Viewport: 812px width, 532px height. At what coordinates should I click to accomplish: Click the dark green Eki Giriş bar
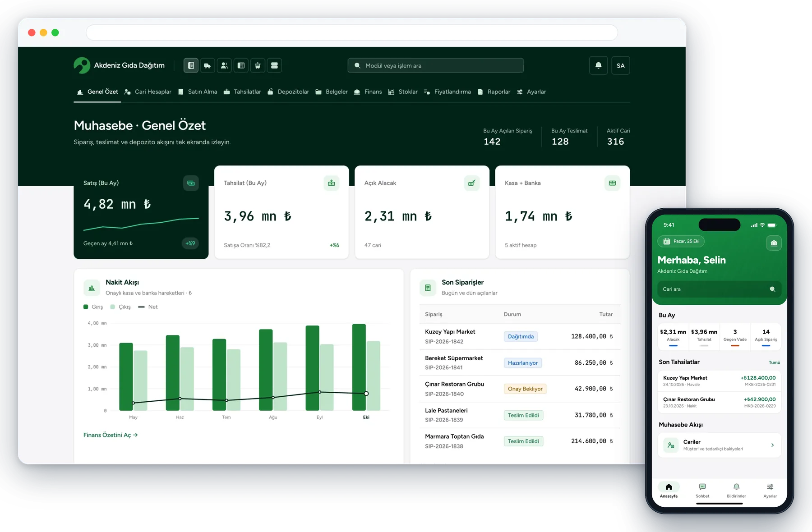359,367
